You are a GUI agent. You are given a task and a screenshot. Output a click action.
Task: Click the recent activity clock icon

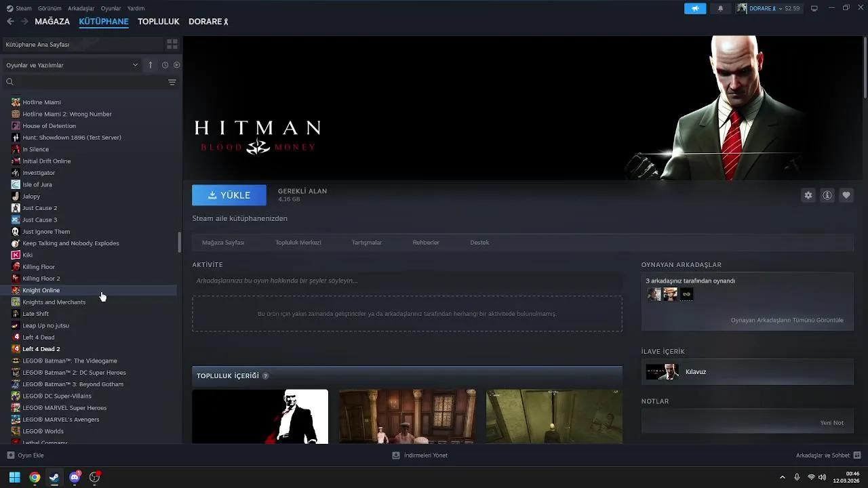click(165, 65)
